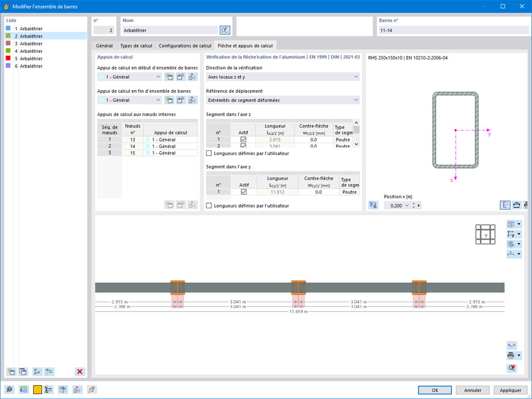Open the help search icon at bottom left

pos(9,389)
